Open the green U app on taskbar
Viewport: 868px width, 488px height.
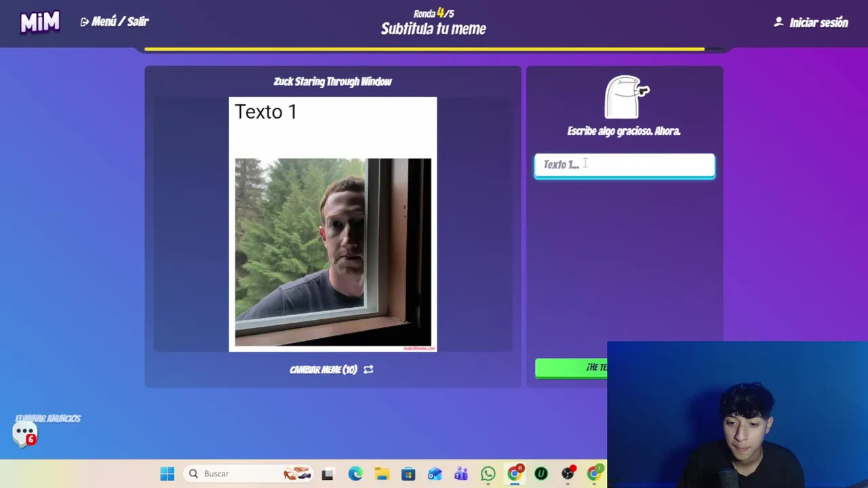[541, 474]
